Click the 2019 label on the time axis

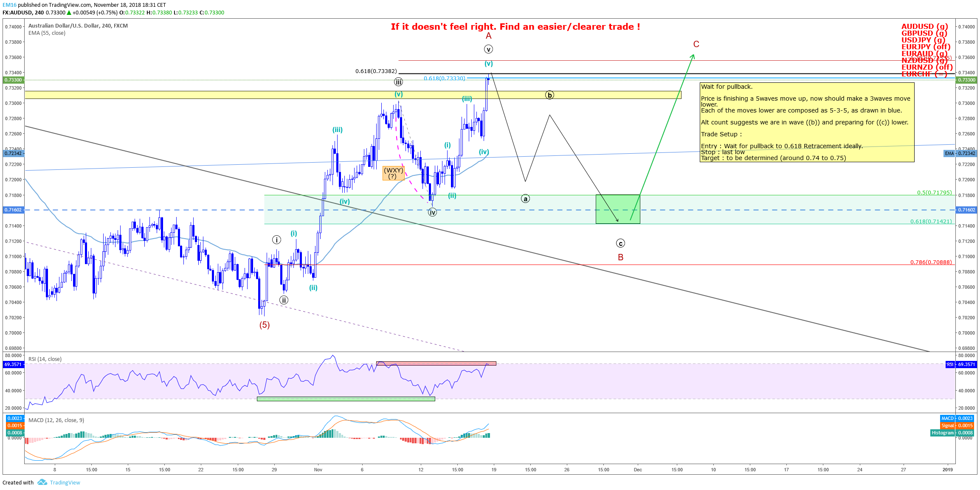948,470
